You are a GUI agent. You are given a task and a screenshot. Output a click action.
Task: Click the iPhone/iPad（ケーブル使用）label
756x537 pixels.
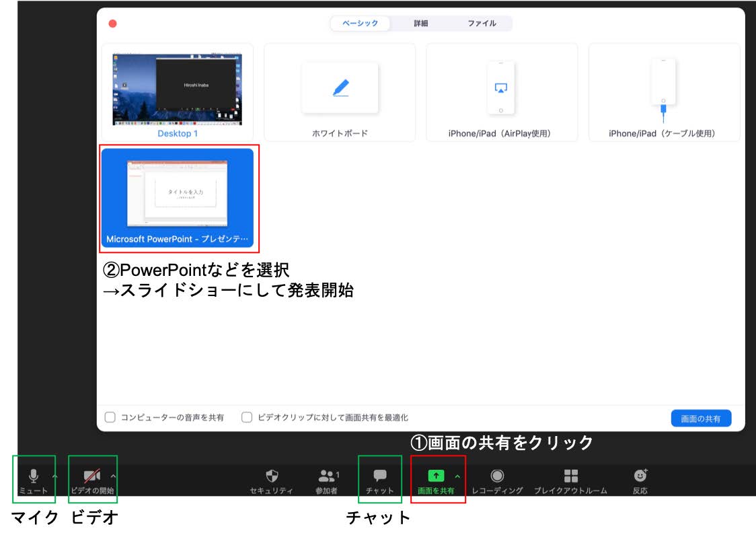[662, 134]
